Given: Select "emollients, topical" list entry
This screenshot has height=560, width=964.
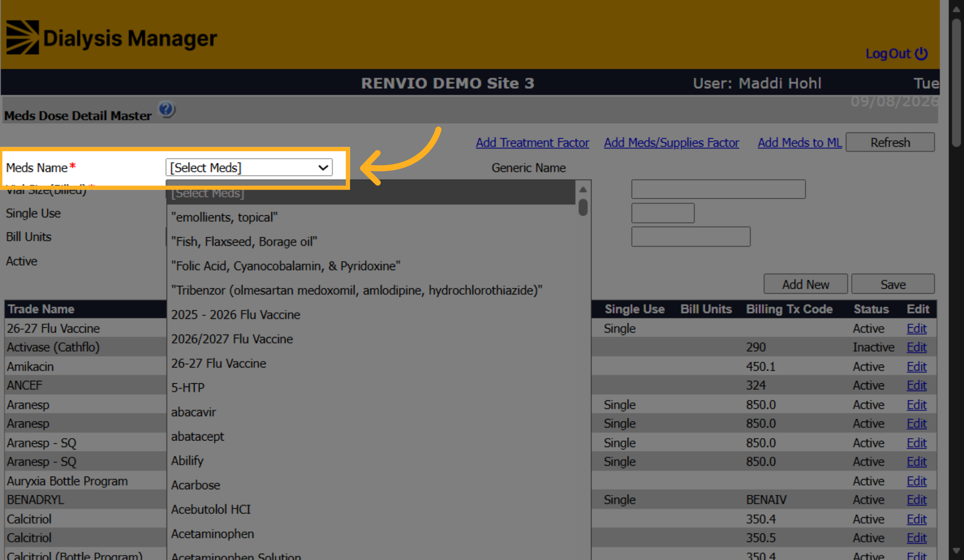Looking at the screenshot, I should [x=224, y=217].
